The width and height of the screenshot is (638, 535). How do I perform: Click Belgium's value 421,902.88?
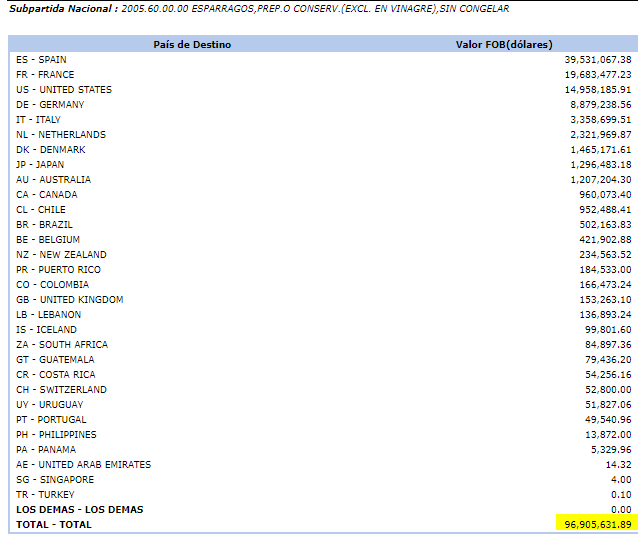pos(605,240)
